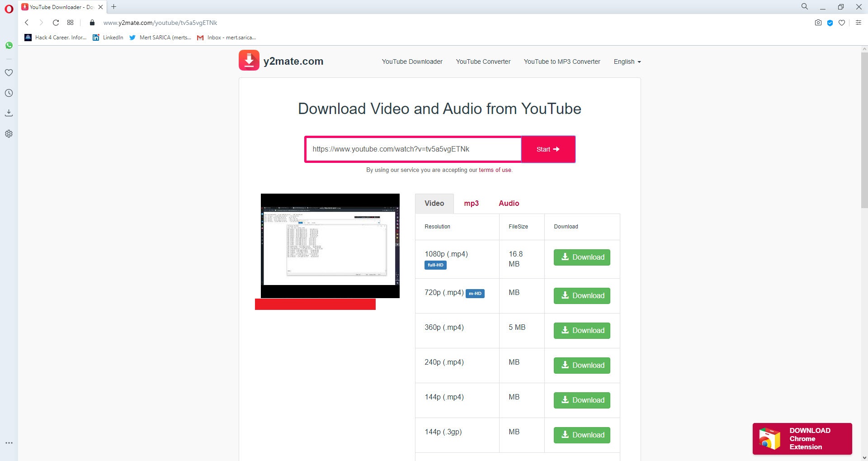868x461 pixels.
Task: Download the 240p mp4 video
Action: 582,366
